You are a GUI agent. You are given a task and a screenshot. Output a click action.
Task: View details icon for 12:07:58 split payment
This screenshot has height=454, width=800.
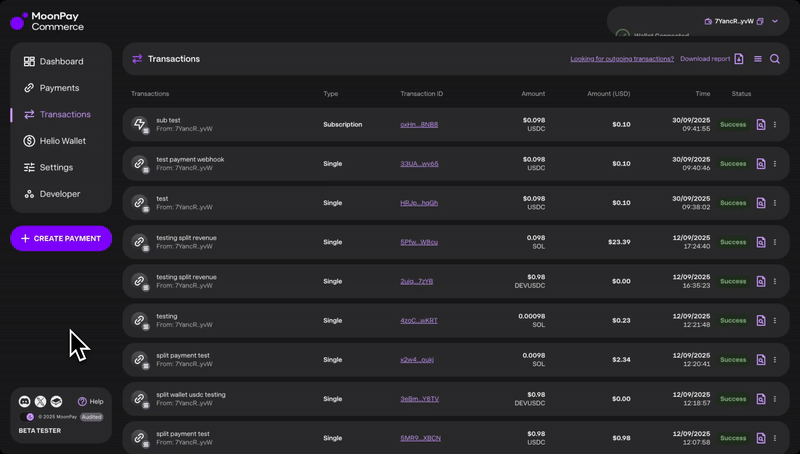point(761,438)
